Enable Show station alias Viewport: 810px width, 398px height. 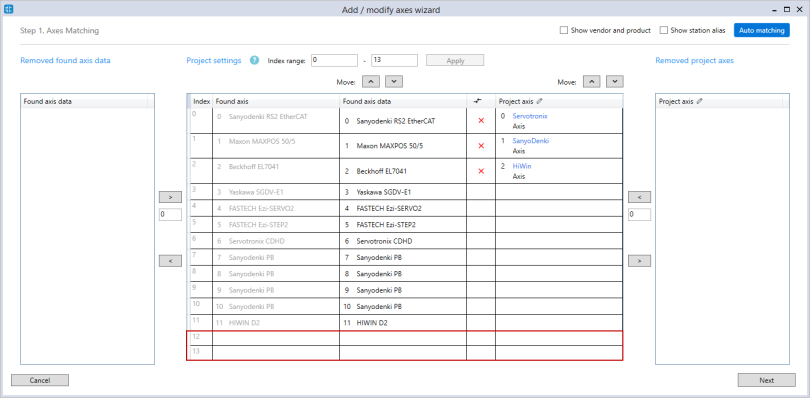664,30
